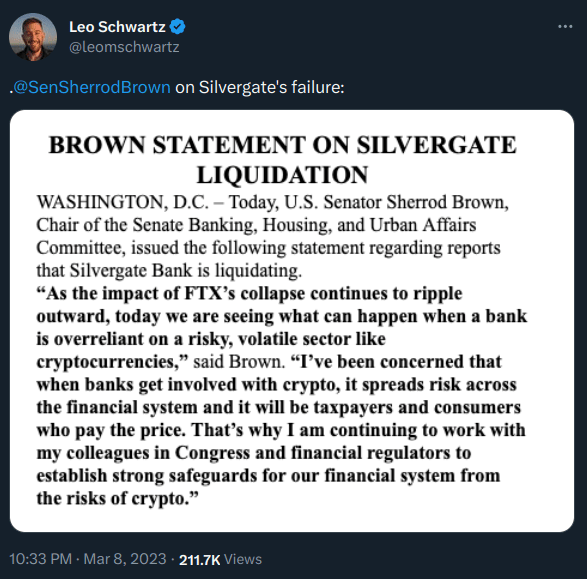The height and width of the screenshot is (579, 587).
Task: Click the unbolded "said Brown." text
Action: (x=239, y=362)
